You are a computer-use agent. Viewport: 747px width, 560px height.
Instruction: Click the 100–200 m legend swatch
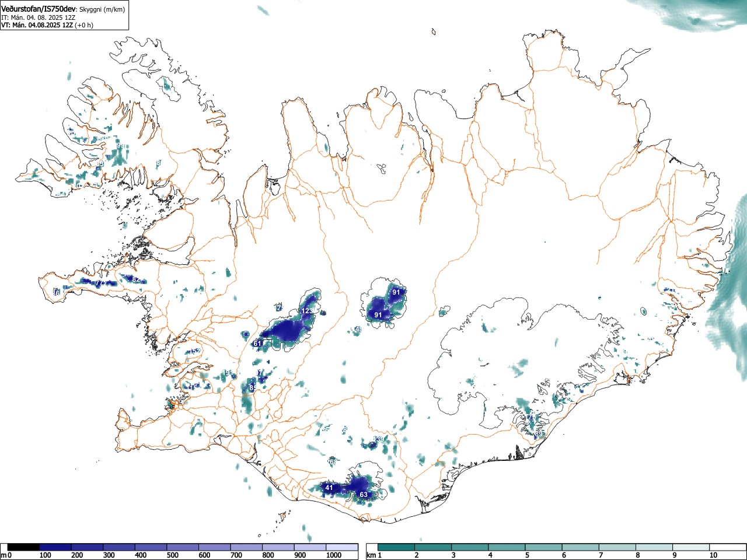(x=55, y=547)
